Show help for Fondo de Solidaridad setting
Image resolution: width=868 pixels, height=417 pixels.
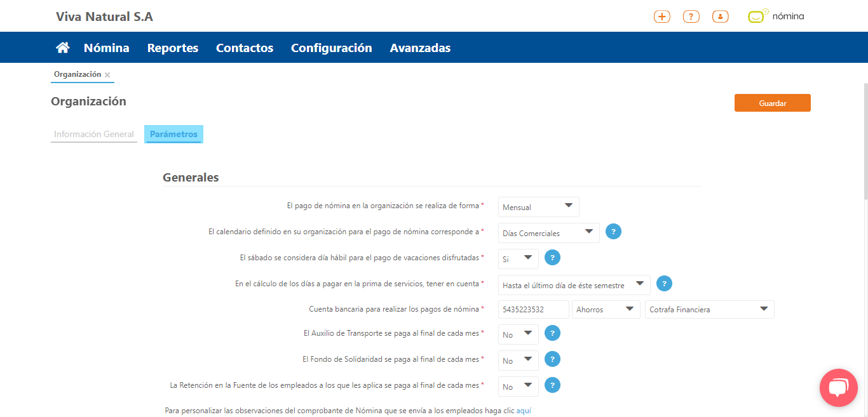pos(552,359)
